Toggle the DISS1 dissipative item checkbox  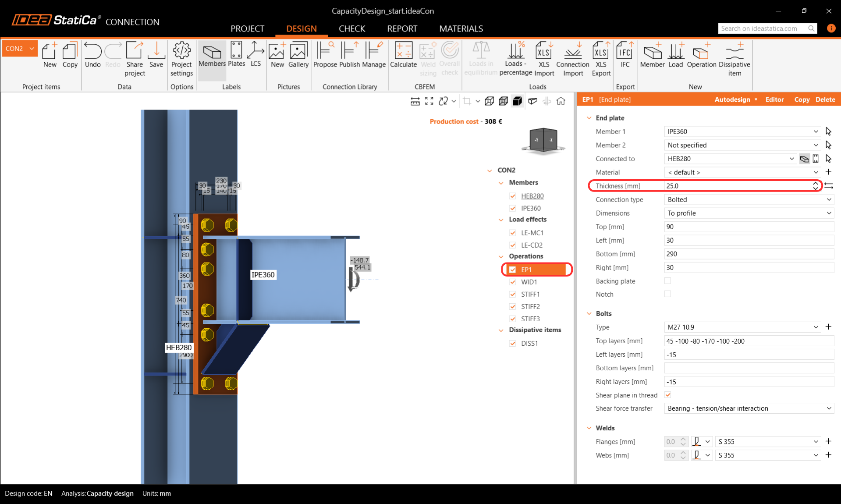[512, 343]
